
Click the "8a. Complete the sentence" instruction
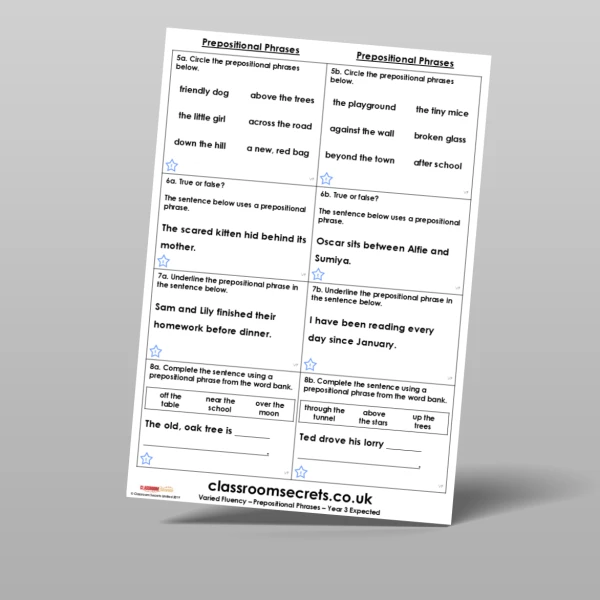[x=221, y=377]
